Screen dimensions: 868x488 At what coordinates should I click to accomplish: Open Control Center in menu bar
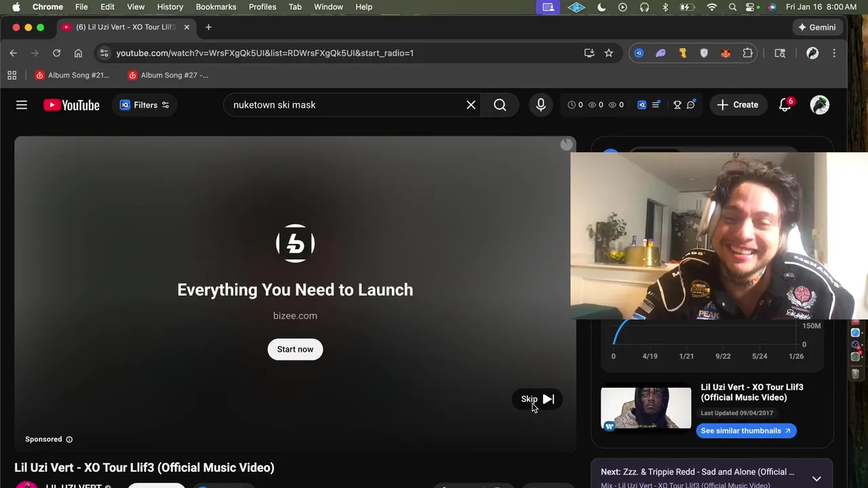coord(751,7)
